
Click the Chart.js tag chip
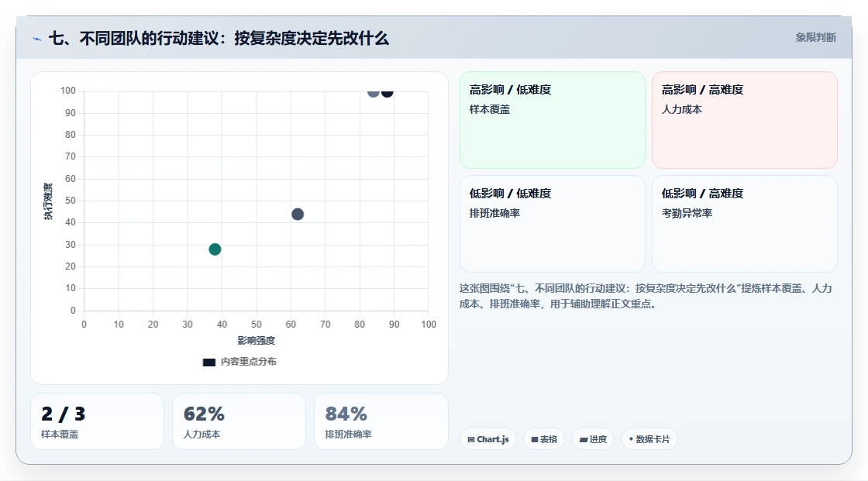click(488, 439)
